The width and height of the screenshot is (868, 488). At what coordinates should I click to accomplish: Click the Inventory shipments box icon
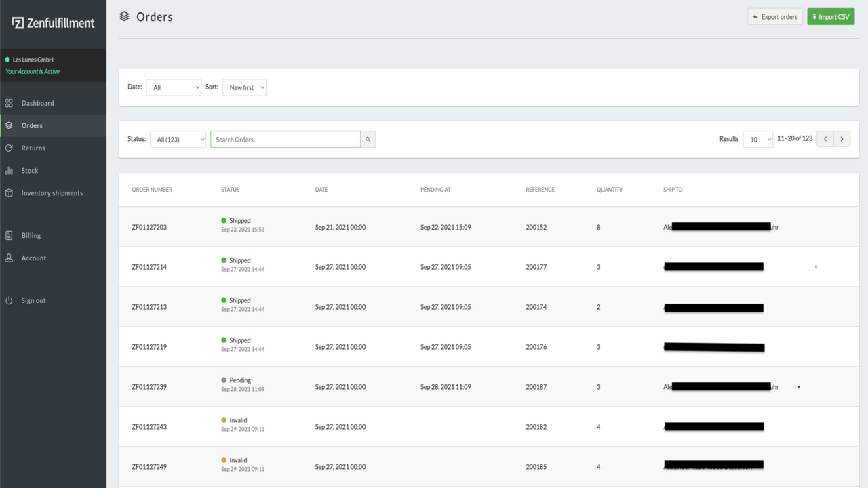point(9,193)
